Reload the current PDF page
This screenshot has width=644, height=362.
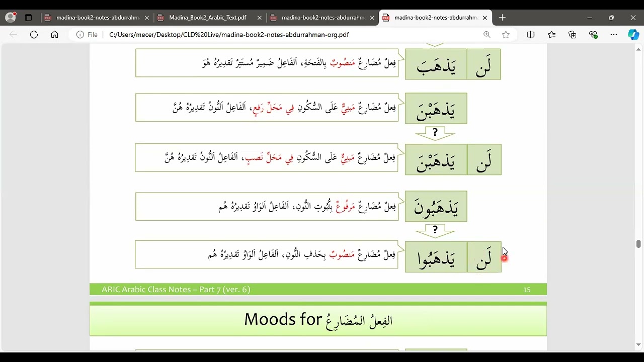(x=34, y=35)
